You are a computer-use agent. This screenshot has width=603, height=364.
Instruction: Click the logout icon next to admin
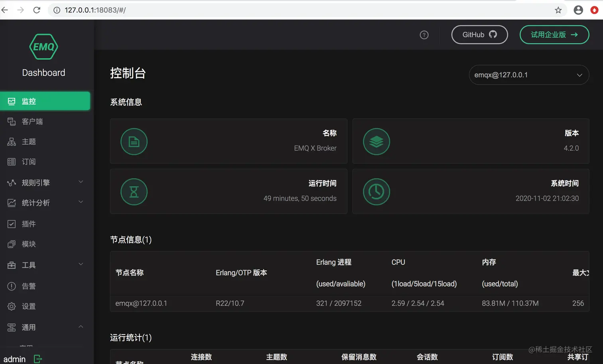pyautogui.click(x=38, y=359)
